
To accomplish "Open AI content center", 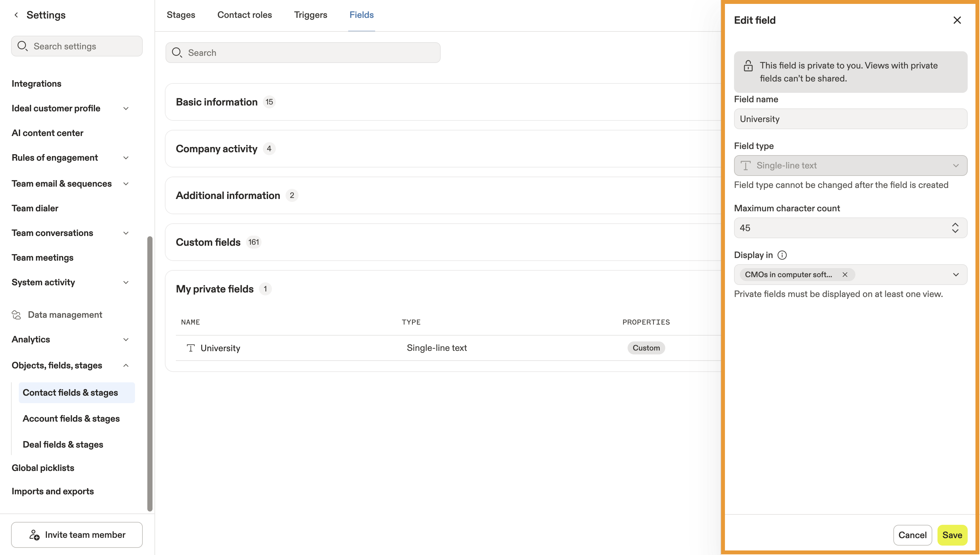I will tap(47, 133).
